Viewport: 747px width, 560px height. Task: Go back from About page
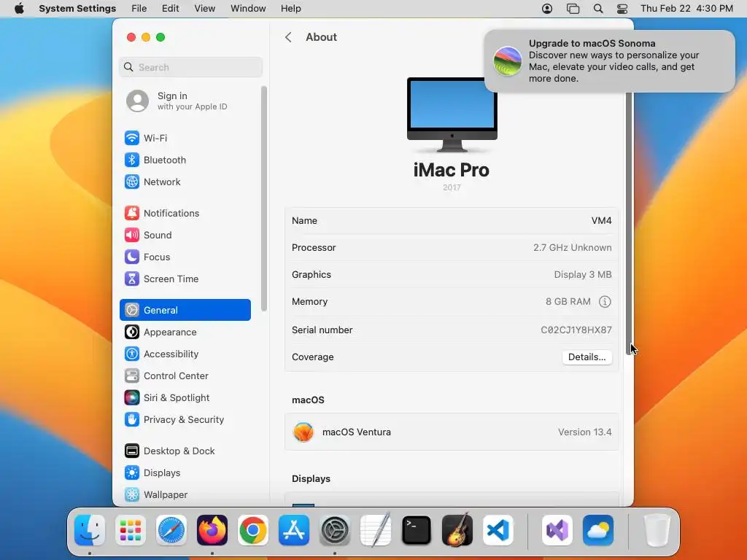click(288, 37)
